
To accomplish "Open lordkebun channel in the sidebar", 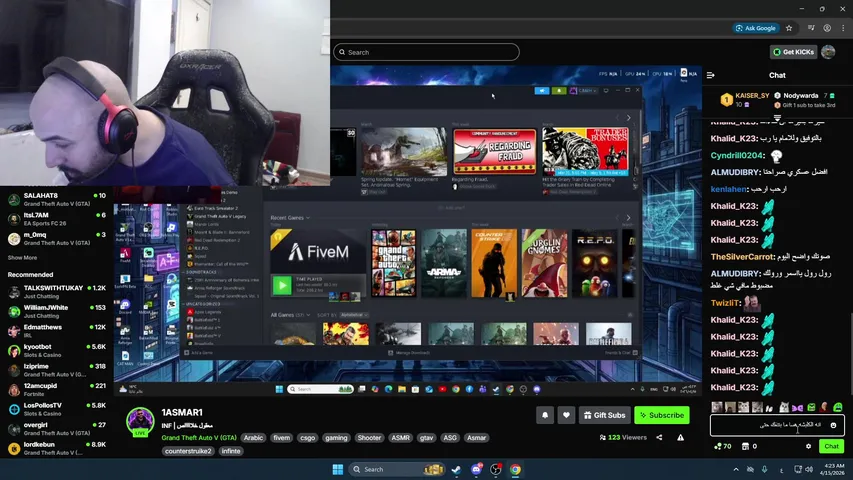I will [x=57, y=448].
